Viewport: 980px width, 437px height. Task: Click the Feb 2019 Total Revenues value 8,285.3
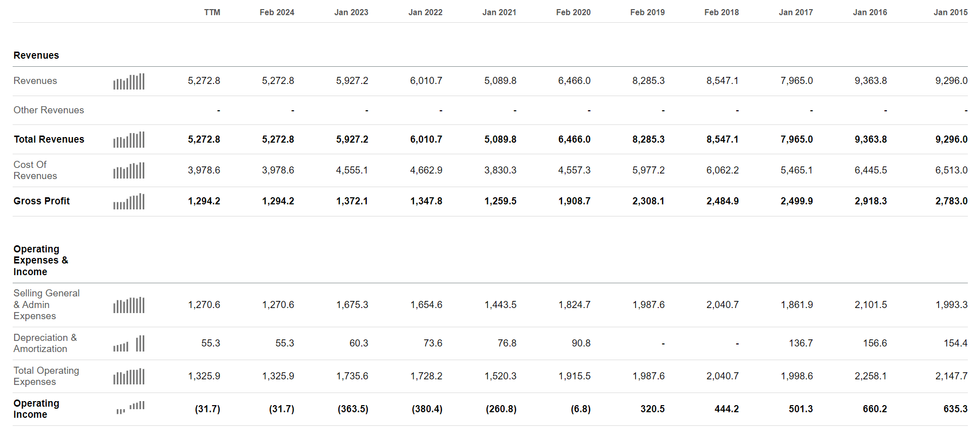[x=648, y=140]
